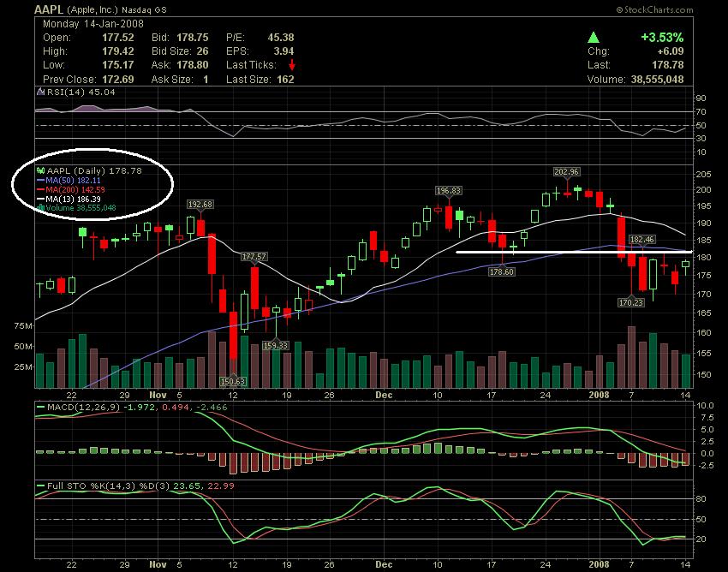
Task: Click the Nasdaq GS exchange label
Action: tap(144, 9)
